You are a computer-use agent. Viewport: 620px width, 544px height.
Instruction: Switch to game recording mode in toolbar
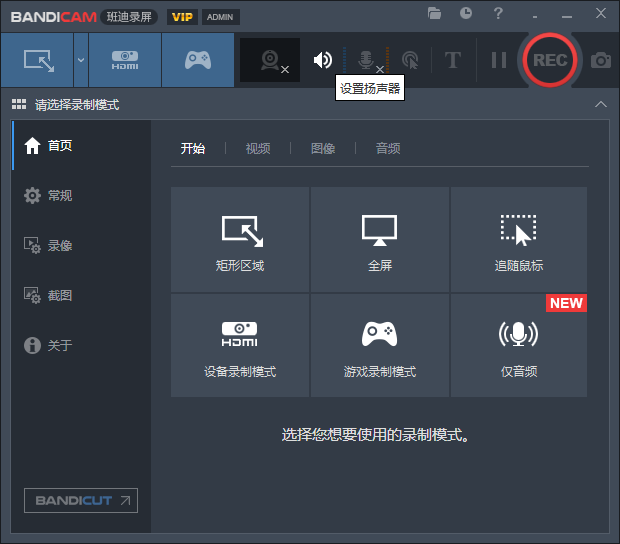pyautogui.click(x=198, y=60)
